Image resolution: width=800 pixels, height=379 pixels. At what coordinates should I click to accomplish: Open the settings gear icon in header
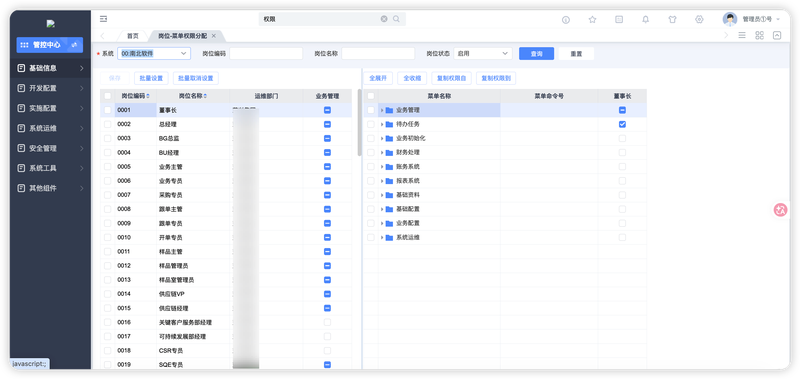[699, 19]
